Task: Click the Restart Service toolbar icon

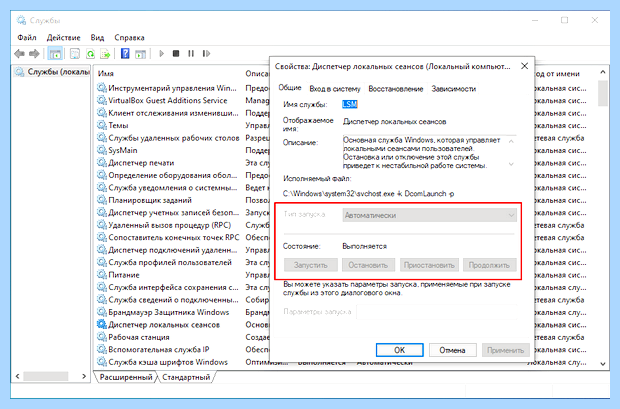Action: (x=206, y=53)
